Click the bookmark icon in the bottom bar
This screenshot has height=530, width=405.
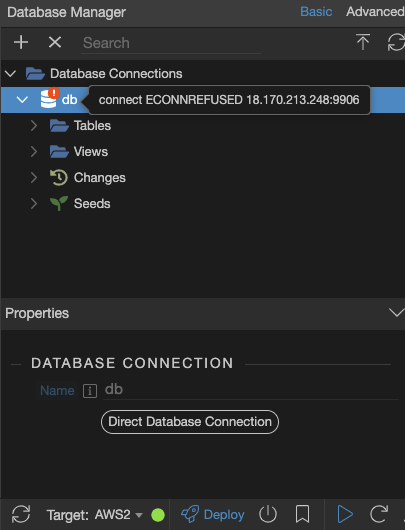pyautogui.click(x=302, y=514)
